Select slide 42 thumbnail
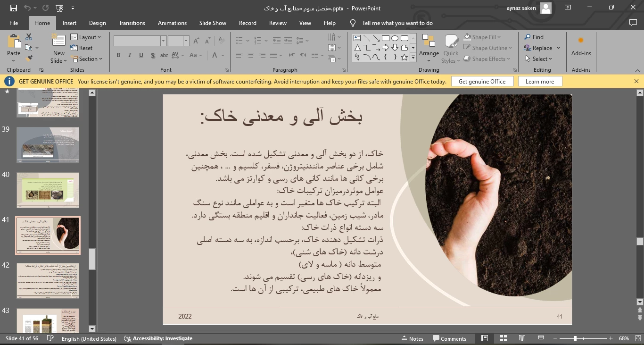This screenshot has width=644, height=345. click(48, 280)
